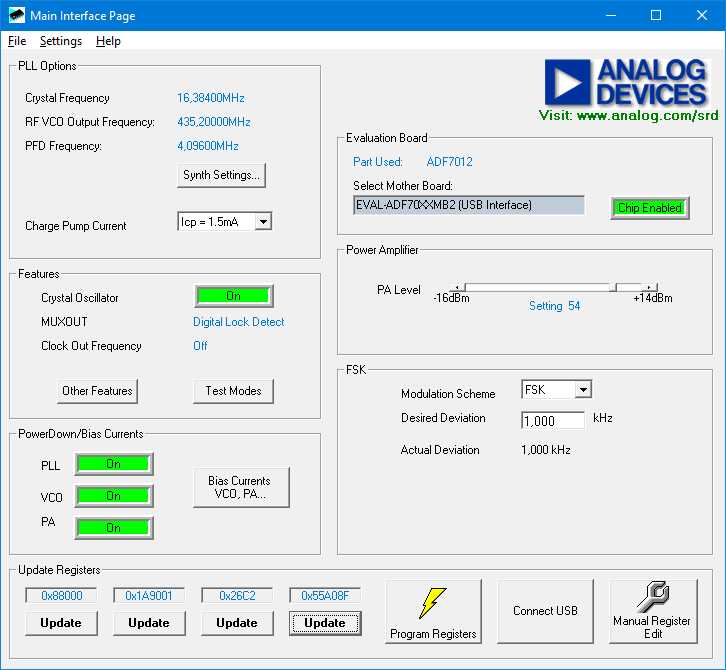Update register 0x55A08F
726x670 pixels.
click(325, 623)
